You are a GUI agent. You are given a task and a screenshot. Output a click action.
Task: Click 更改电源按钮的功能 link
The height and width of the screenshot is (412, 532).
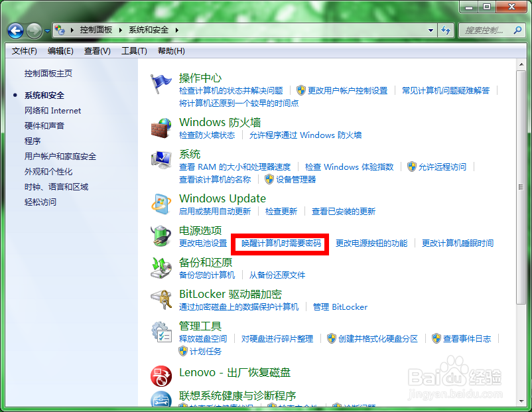point(371,243)
